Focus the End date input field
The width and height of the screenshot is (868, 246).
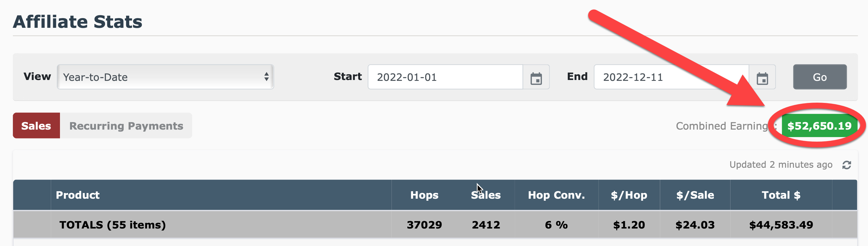tap(671, 77)
